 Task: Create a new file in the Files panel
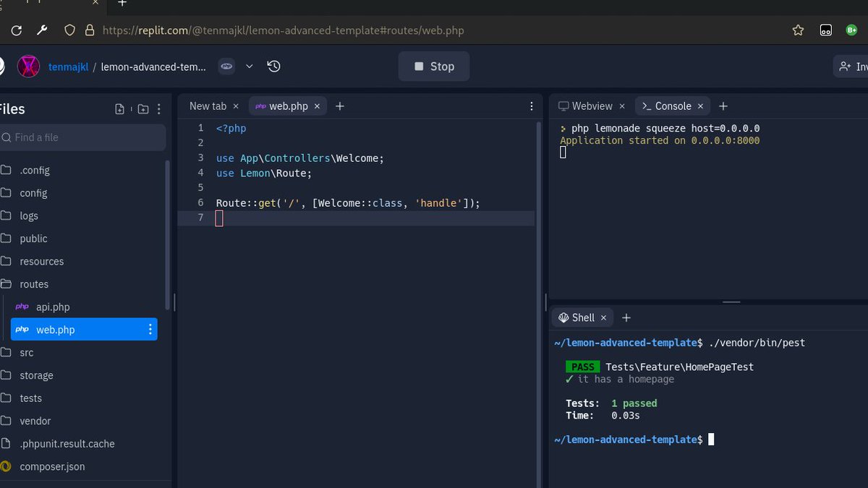click(x=120, y=108)
